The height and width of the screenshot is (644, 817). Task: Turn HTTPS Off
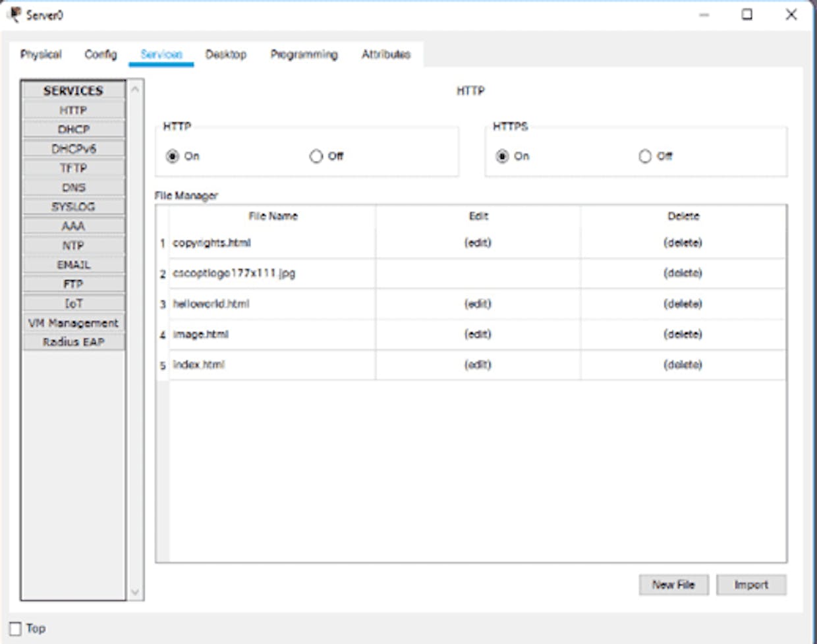pyautogui.click(x=645, y=156)
